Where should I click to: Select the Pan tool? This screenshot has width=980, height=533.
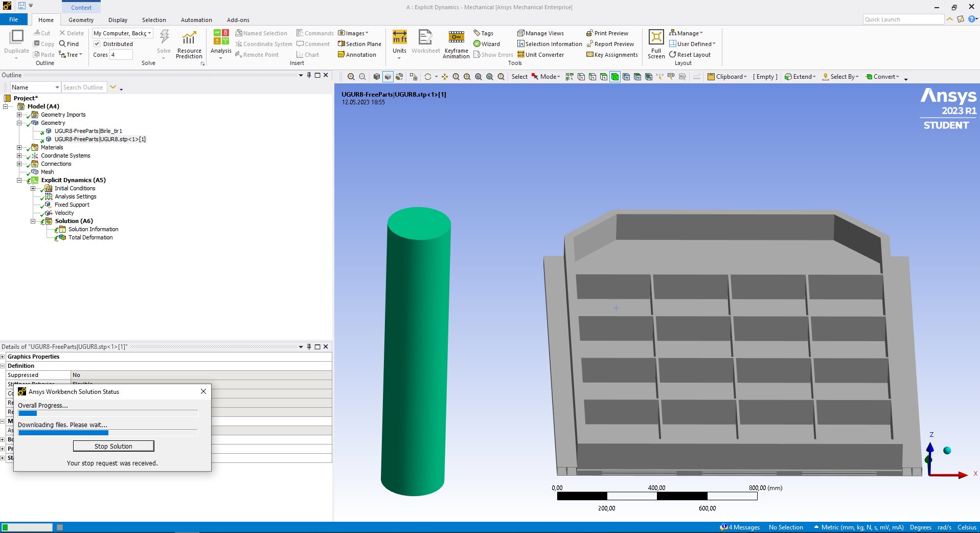coord(445,77)
